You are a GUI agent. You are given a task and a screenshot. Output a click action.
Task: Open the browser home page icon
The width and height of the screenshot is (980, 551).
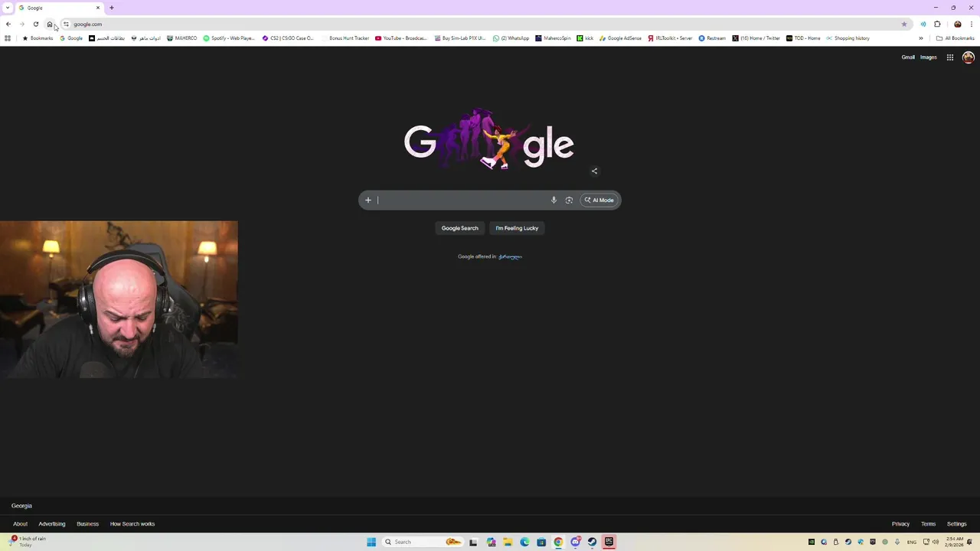[x=50, y=24]
